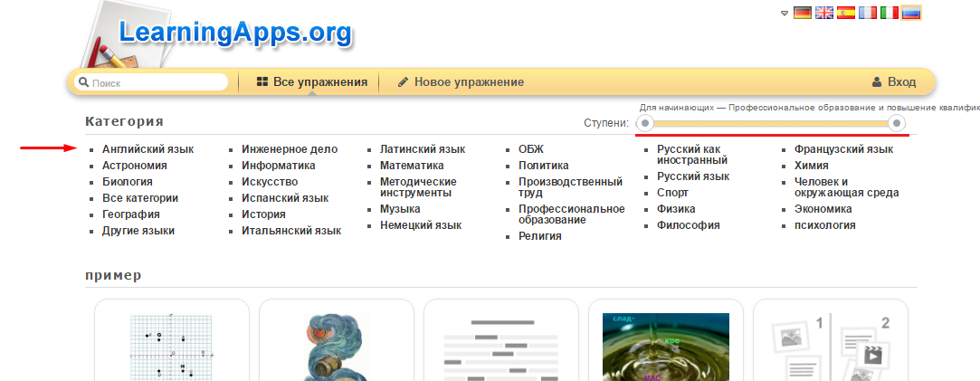The height and width of the screenshot is (381, 980).
Task: Click the search magnifier icon
Action: pos(84,82)
